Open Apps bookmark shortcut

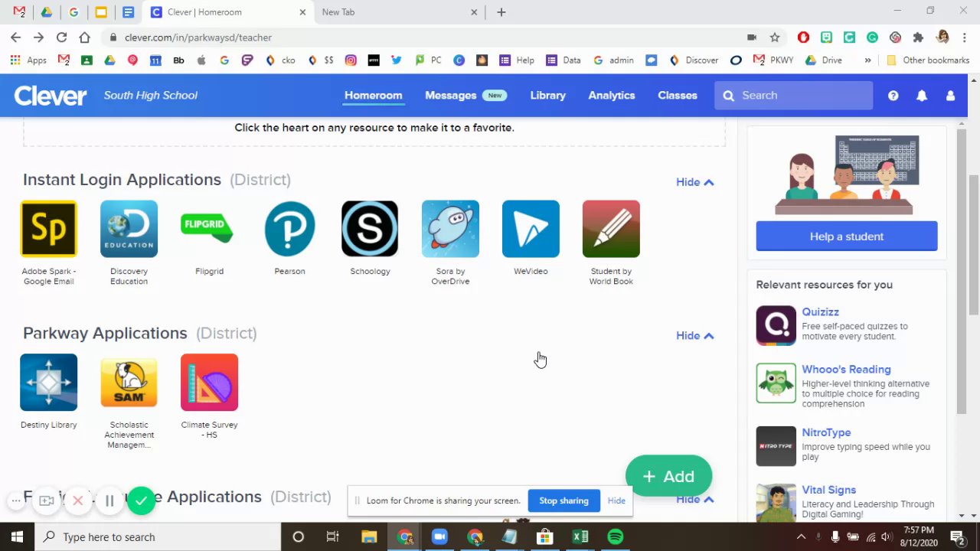[x=28, y=60]
